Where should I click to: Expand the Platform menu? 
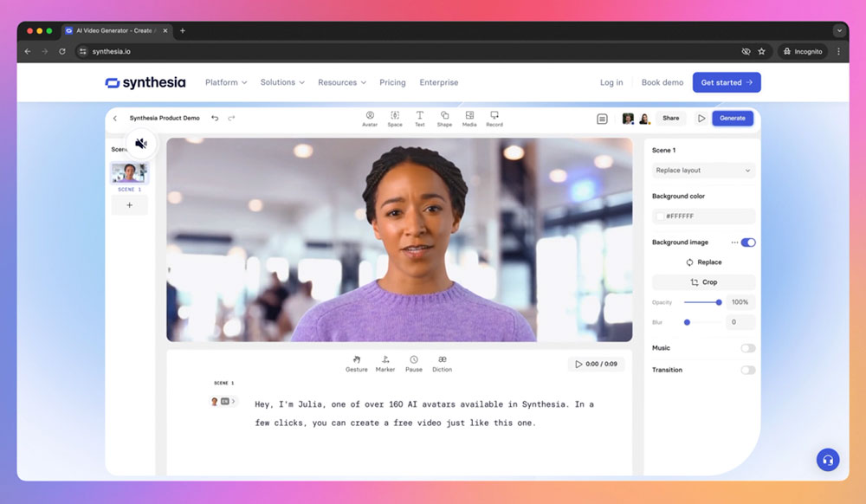click(x=226, y=82)
